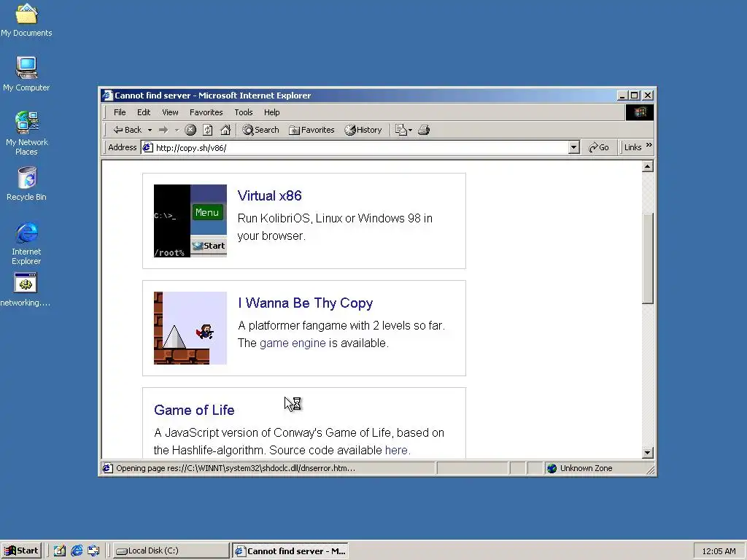Click the Windows logo throbber icon
Viewport: 747px width, 560px height.
[x=639, y=112]
